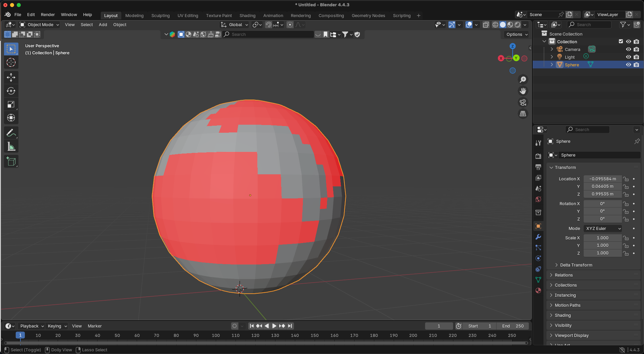Open the Material properties tab

538,290
